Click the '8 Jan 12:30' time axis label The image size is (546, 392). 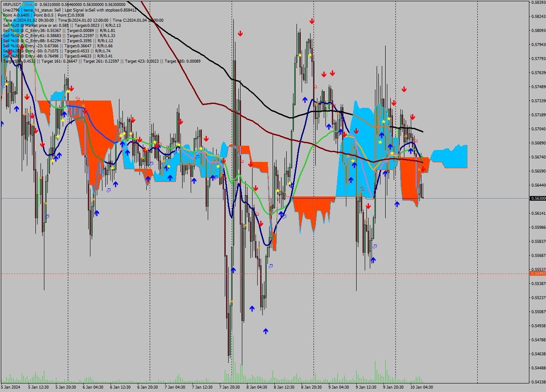[x=284, y=387]
